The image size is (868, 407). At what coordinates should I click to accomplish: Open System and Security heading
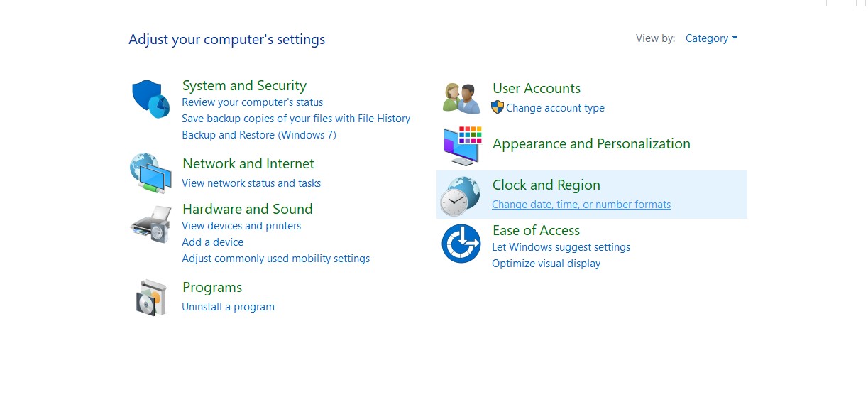244,86
